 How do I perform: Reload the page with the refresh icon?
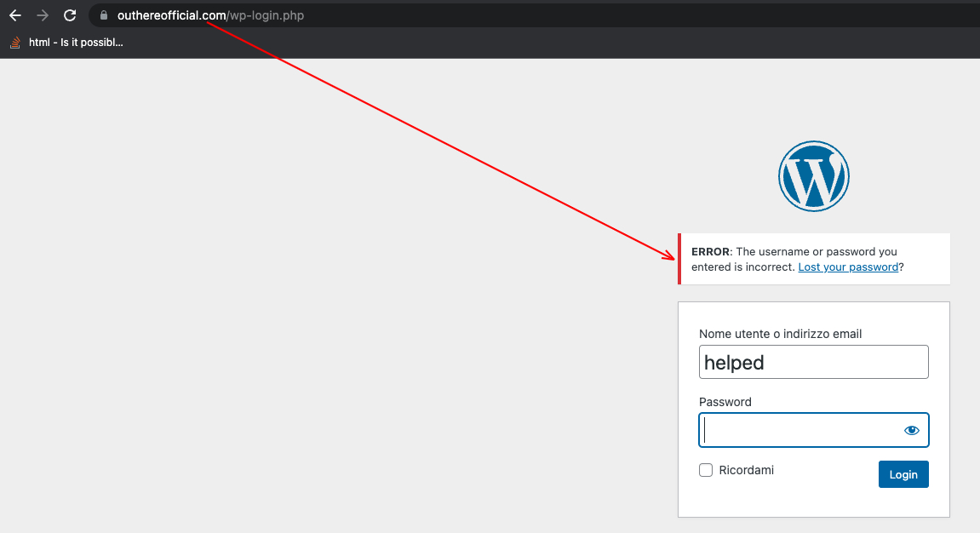coord(70,15)
